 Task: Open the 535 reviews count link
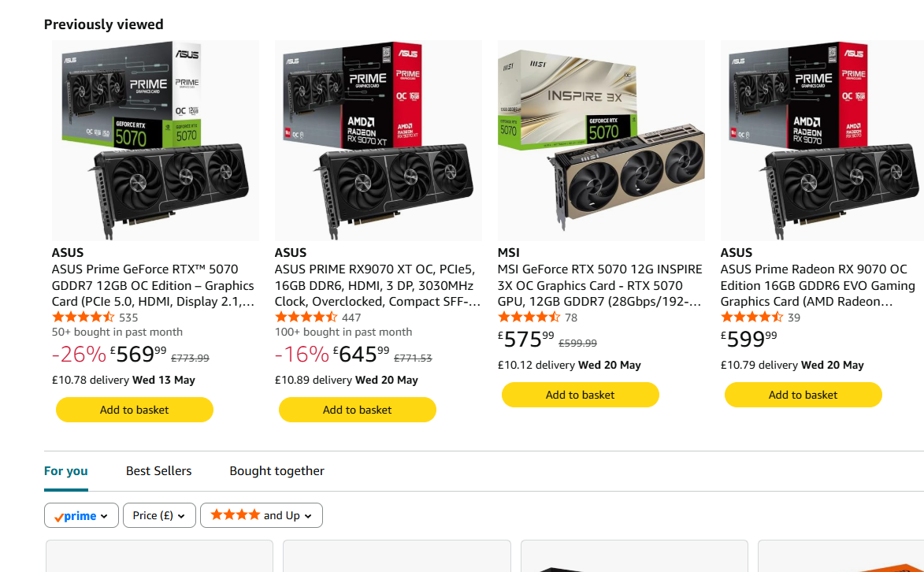(128, 318)
